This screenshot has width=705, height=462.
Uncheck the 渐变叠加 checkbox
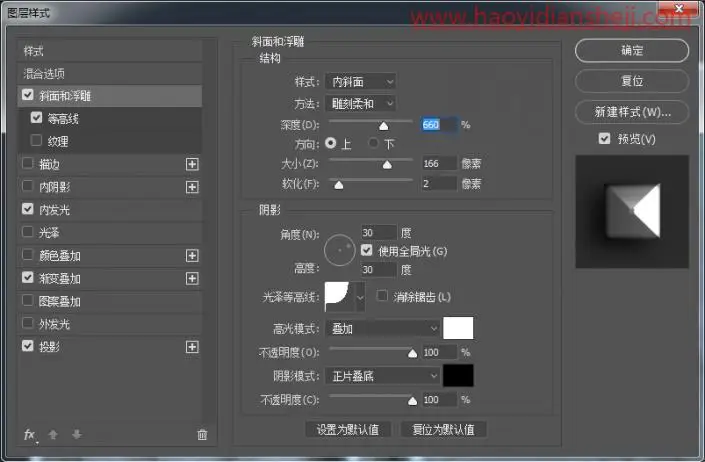tap(27, 278)
